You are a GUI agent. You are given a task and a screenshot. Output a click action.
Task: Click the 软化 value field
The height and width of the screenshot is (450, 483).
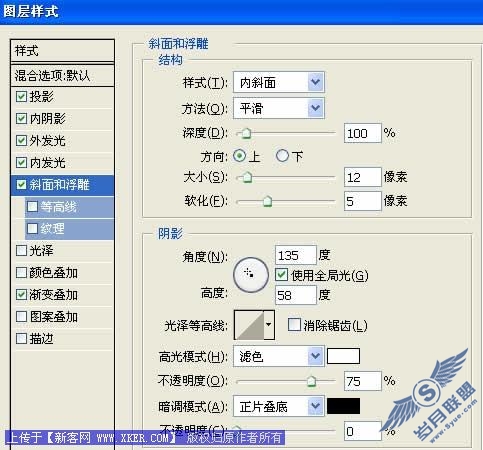tap(363, 201)
